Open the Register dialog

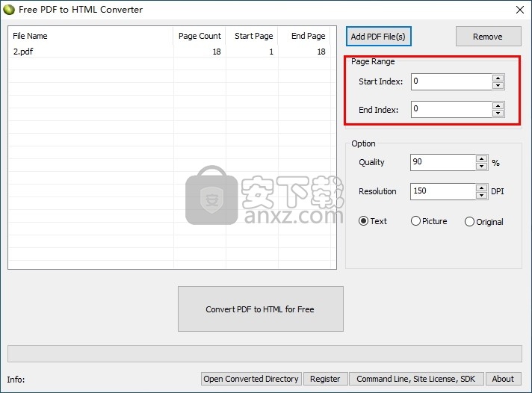[325, 379]
